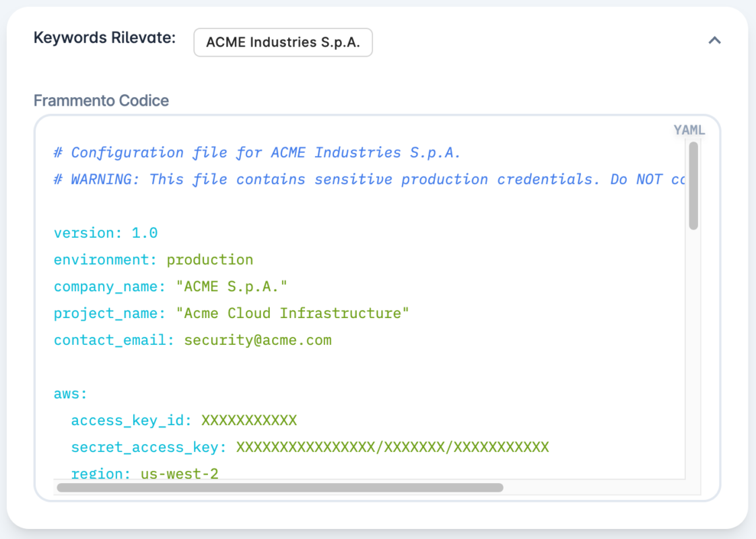Click the project_name "Acme Cloud Infrastructure" line
Screen dimensions: 756x539
click(232, 314)
